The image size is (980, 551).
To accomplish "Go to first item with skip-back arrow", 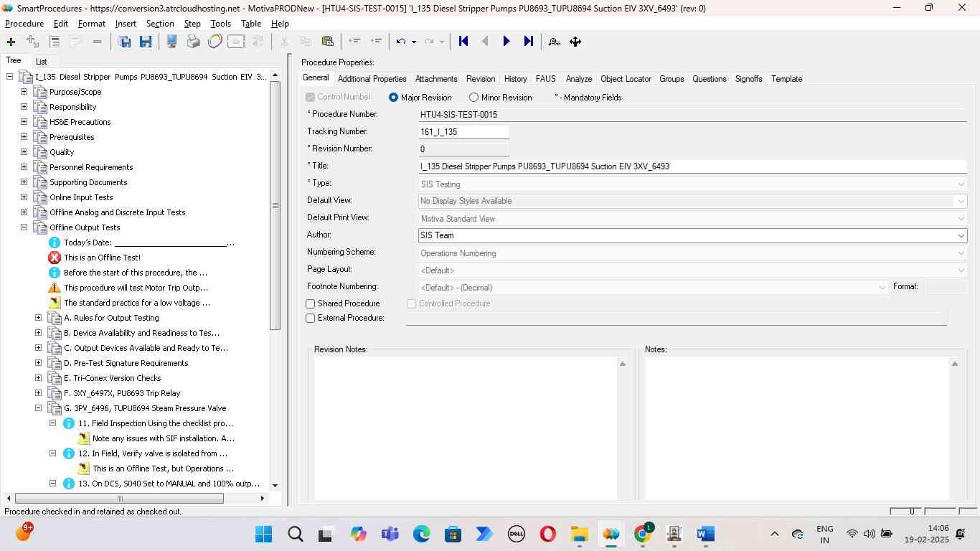I will coord(463,42).
